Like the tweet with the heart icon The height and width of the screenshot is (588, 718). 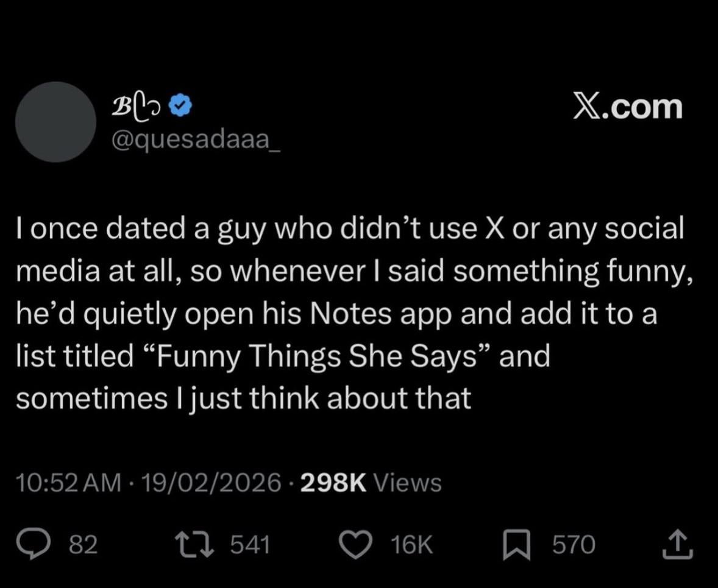pyautogui.click(x=366, y=544)
